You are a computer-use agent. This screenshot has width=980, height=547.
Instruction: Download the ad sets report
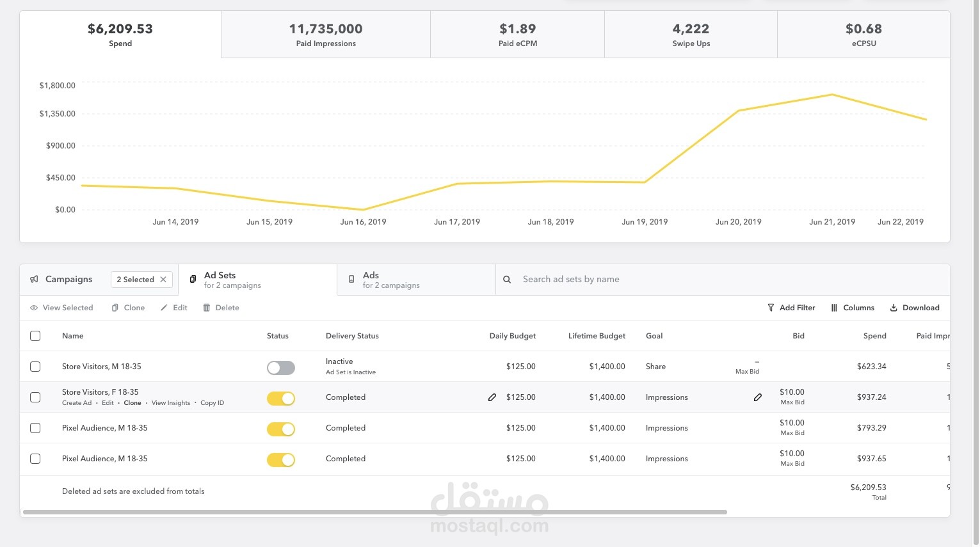point(915,308)
